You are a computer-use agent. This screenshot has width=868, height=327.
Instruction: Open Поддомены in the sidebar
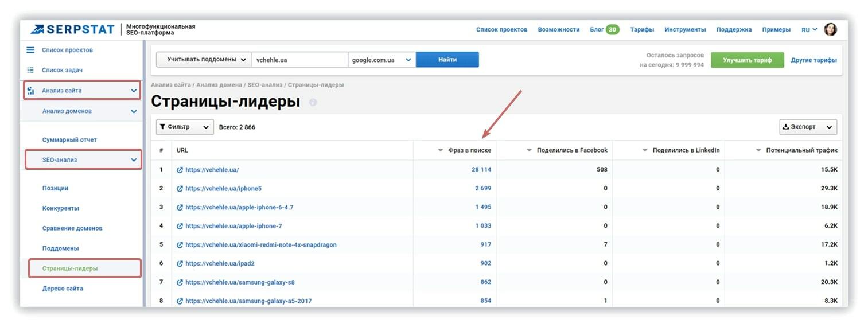pyautogui.click(x=61, y=248)
